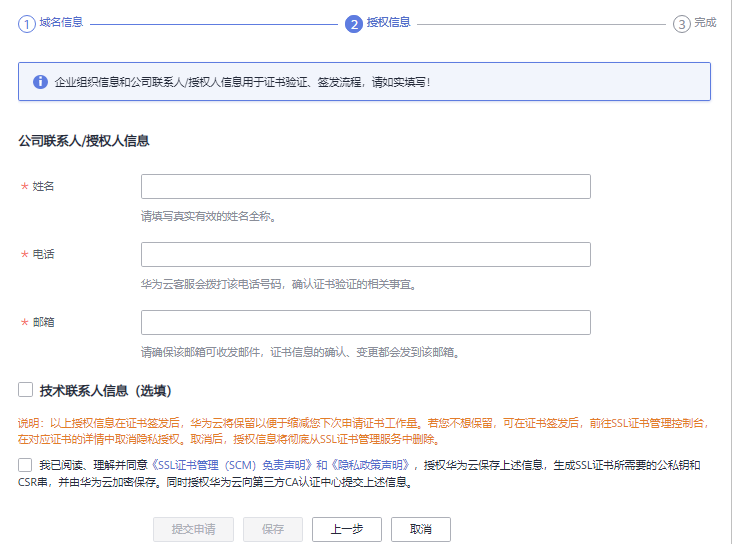The image size is (736, 544).
Task: Focus the 姓名 input field
Action: click(x=366, y=186)
